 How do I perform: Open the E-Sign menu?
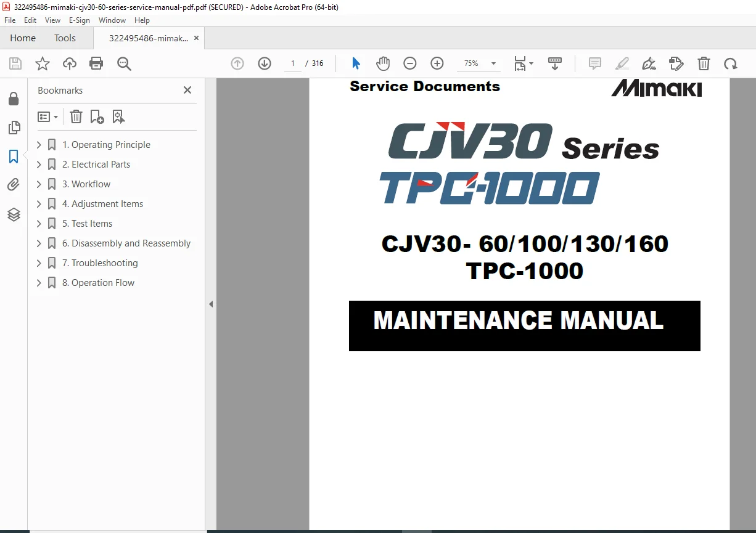pyautogui.click(x=80, y=20)
